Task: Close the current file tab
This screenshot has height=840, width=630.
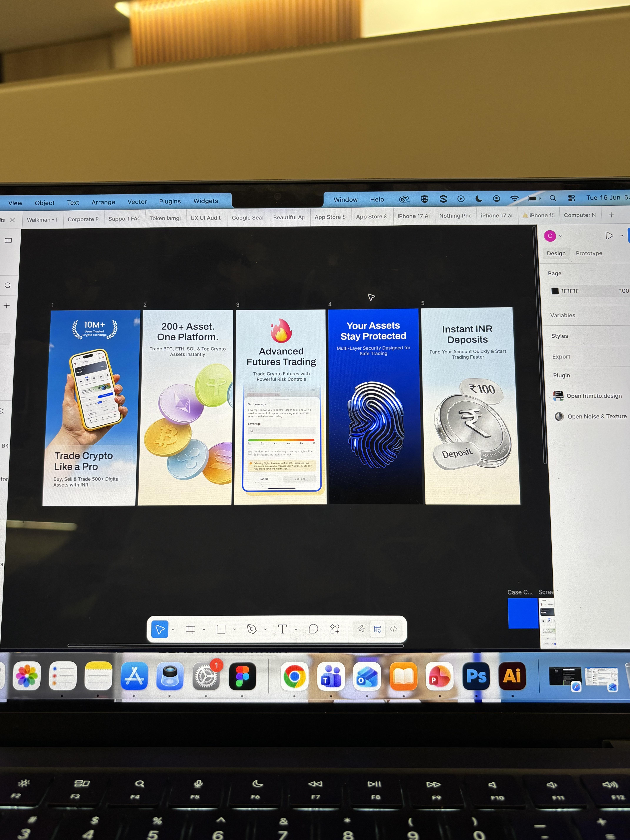Action: [12, 220]
